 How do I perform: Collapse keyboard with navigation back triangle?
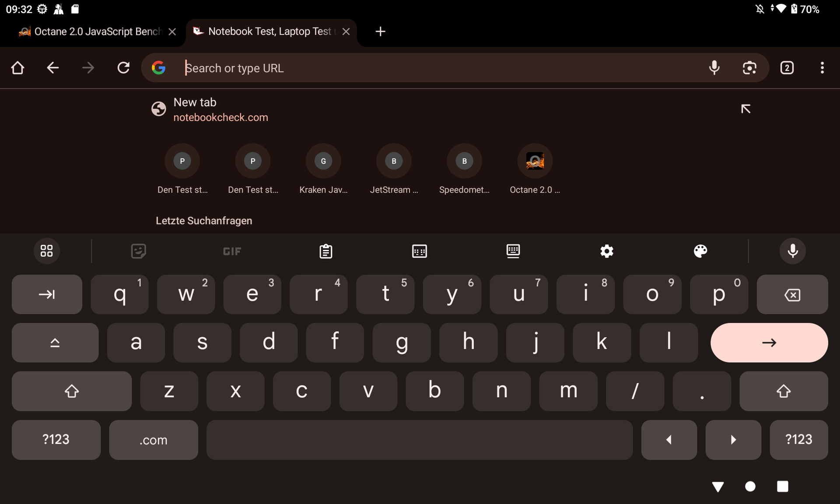[x=717, y=486]
